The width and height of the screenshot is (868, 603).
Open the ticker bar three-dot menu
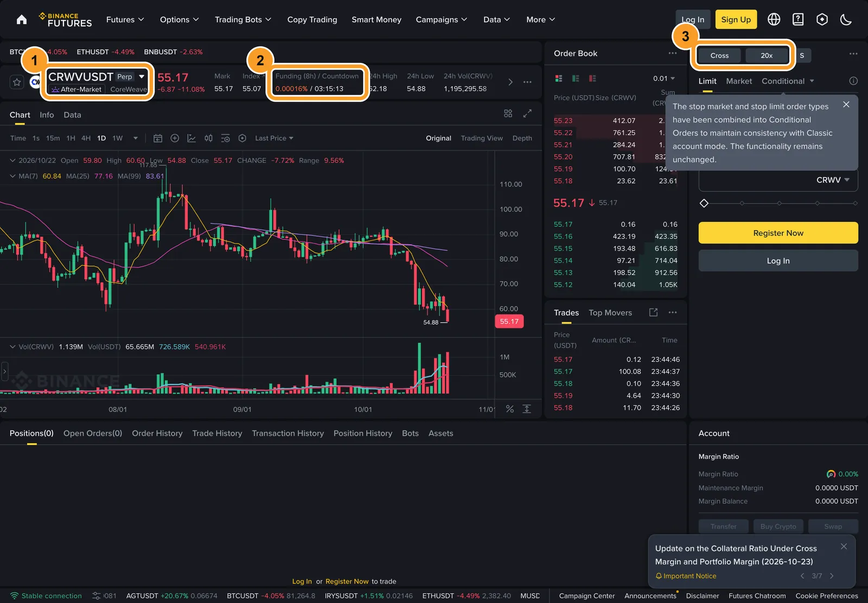(527, 82)
